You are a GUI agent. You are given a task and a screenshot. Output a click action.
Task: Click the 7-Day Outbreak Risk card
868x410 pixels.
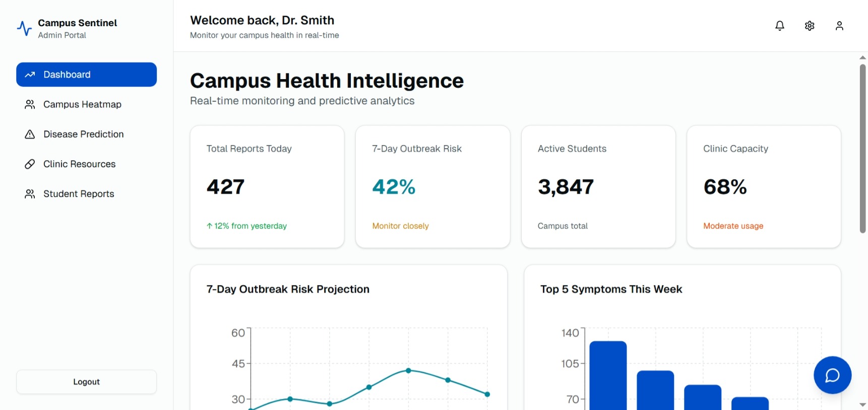click(432, 186)
